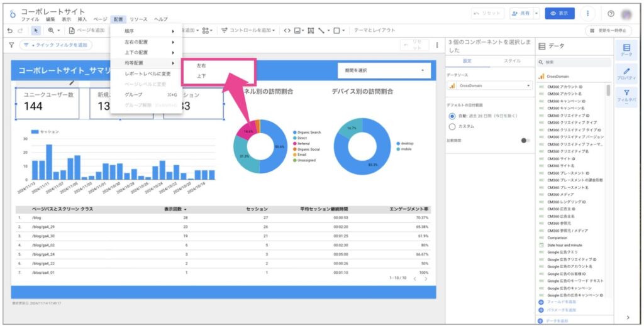Click the filter funnel icon

click(11, 45)
